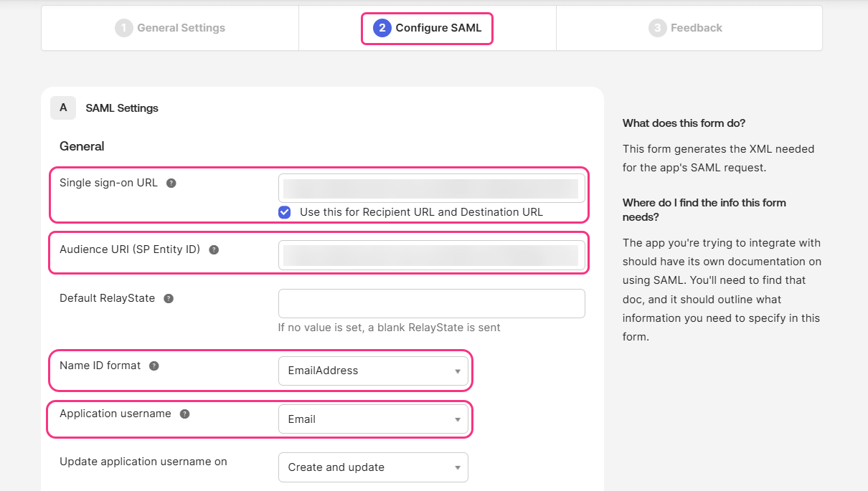Toggle Recipient URL and Destination URL checkbox

[x=285, y=212]
